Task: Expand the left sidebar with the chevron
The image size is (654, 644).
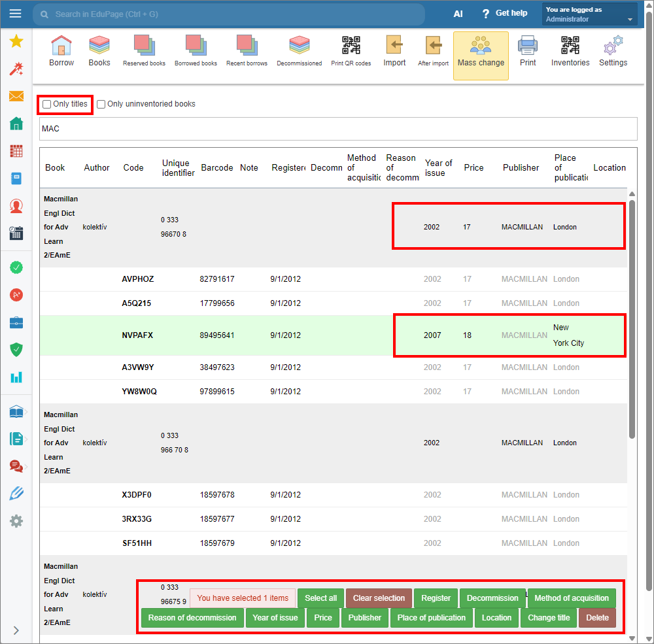Action: 16,630
